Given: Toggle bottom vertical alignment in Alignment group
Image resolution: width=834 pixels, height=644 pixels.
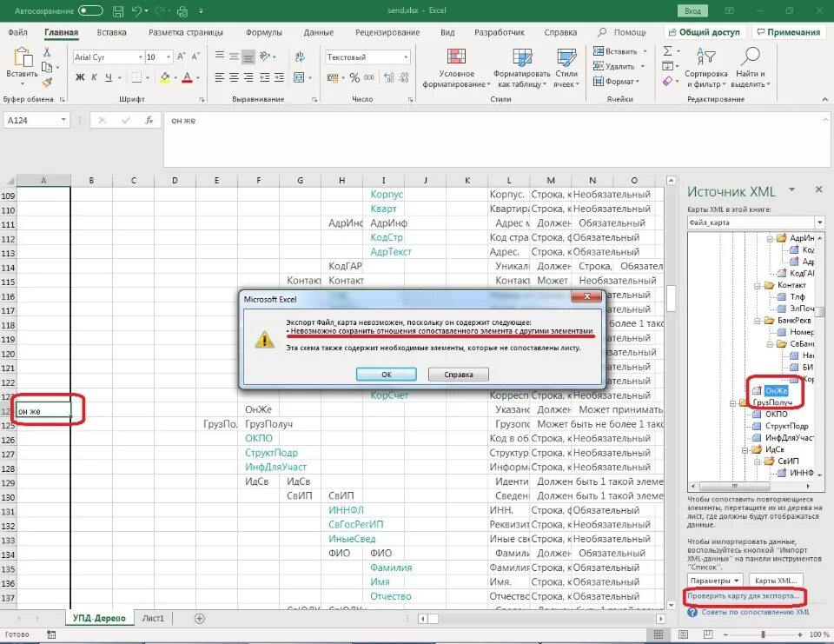Looking at the screenshot, I should coord(248,56).
